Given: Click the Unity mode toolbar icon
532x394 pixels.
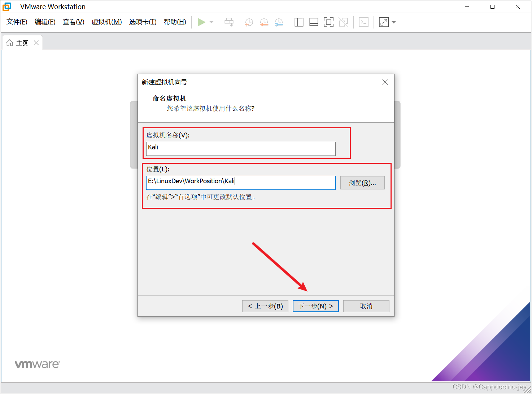Looking at the screenshot, I should [344, 22].
